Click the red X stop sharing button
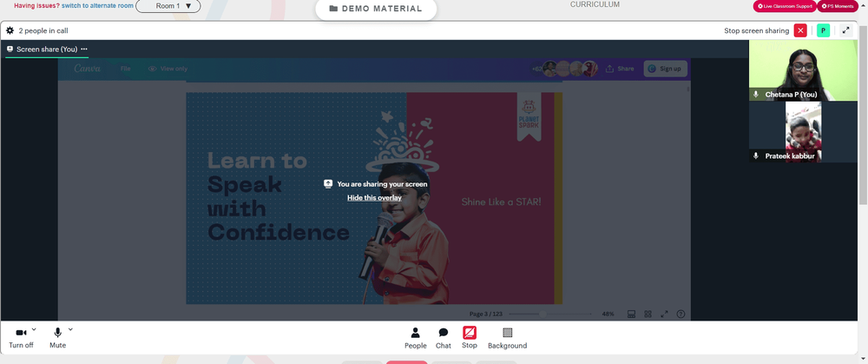868x364 pixels. tap(800, 30)
